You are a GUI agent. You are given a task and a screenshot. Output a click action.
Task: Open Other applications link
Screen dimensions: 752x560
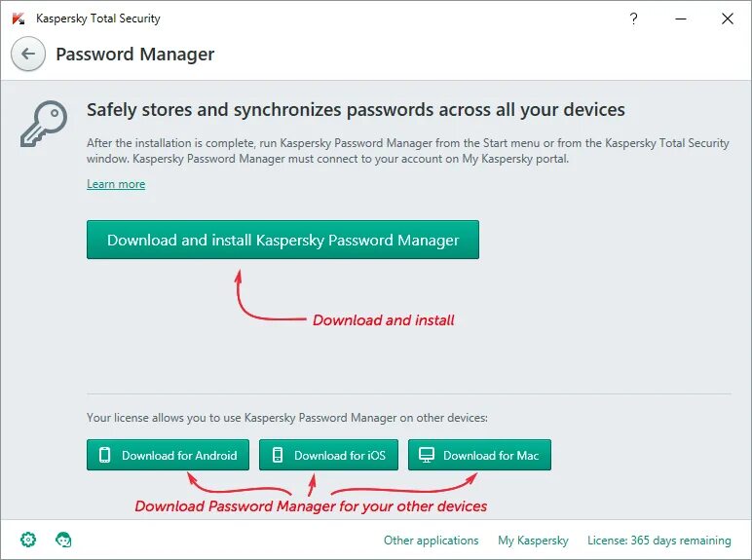pyautogui.click(x=432, y=541)
